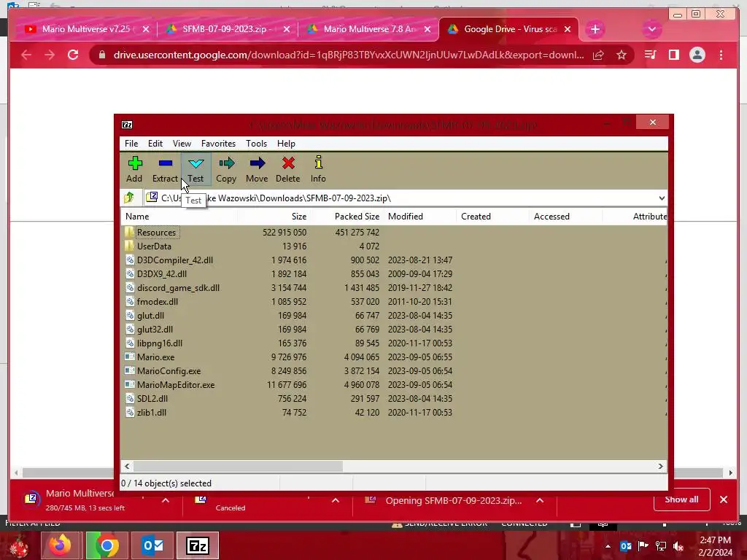Open Outlook from the taskbar
747x560 pixels.
coord(152,545)
